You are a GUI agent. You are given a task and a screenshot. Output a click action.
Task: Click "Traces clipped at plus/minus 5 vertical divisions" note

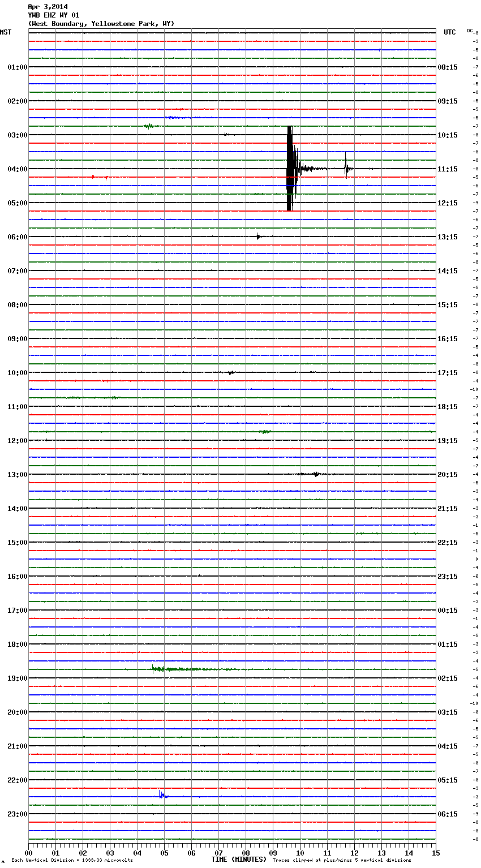pos(342,861)
